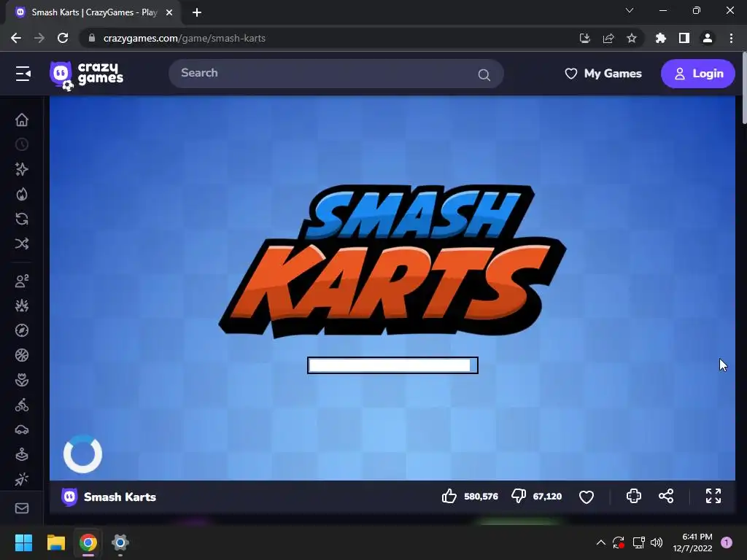The height and width of the screenshot is (560, 747).
Task: Click the dislike count 67,120
Action: (x=547, y=497)
